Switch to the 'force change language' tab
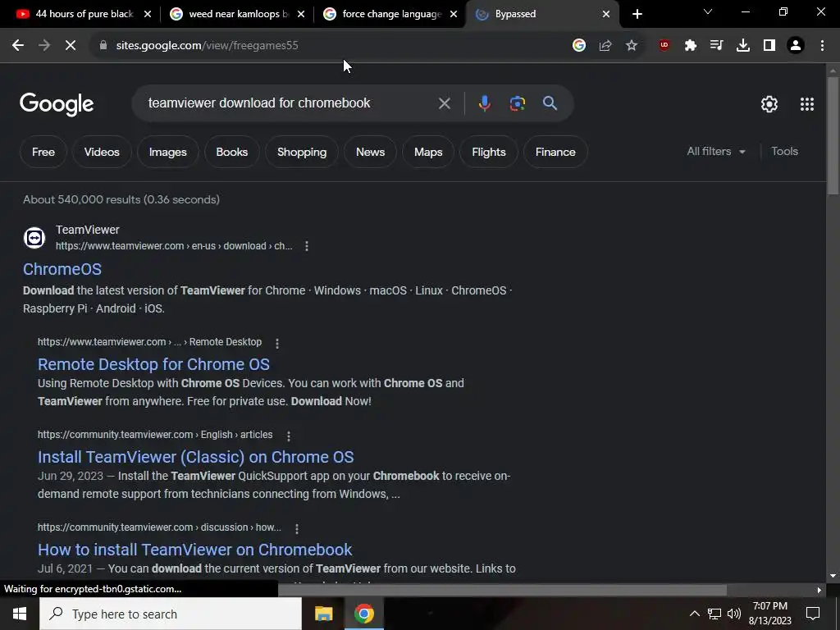840x630 pixels. pos(389,15)
